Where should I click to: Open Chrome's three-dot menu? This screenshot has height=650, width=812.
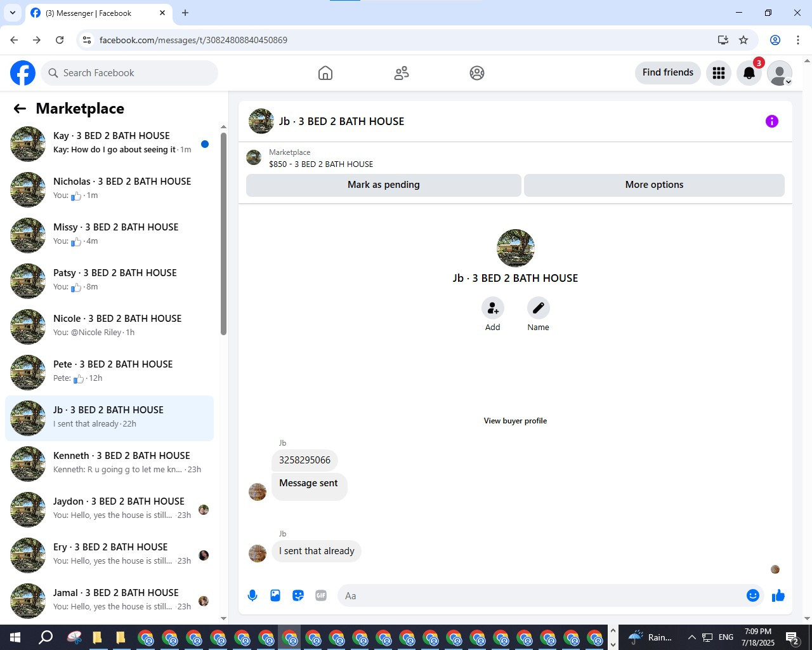[x=798, y=40]
